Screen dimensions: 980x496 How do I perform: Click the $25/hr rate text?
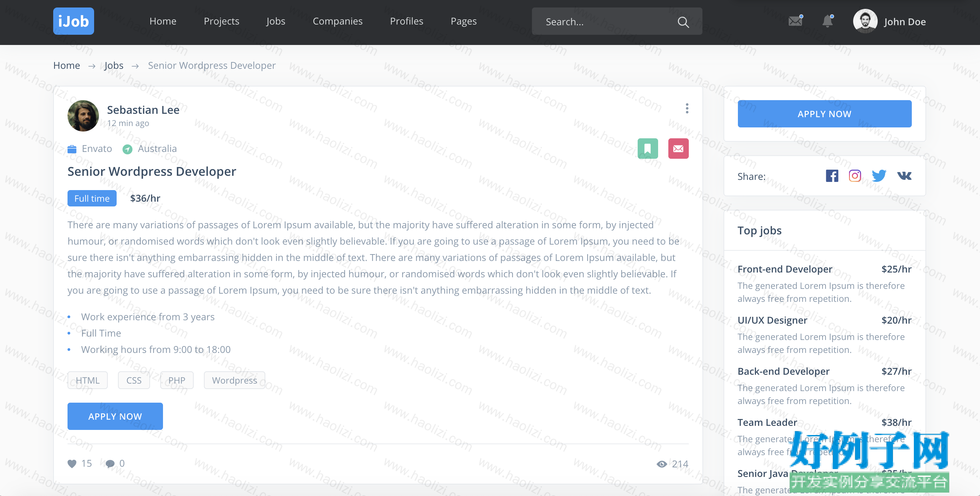[897, 269]
